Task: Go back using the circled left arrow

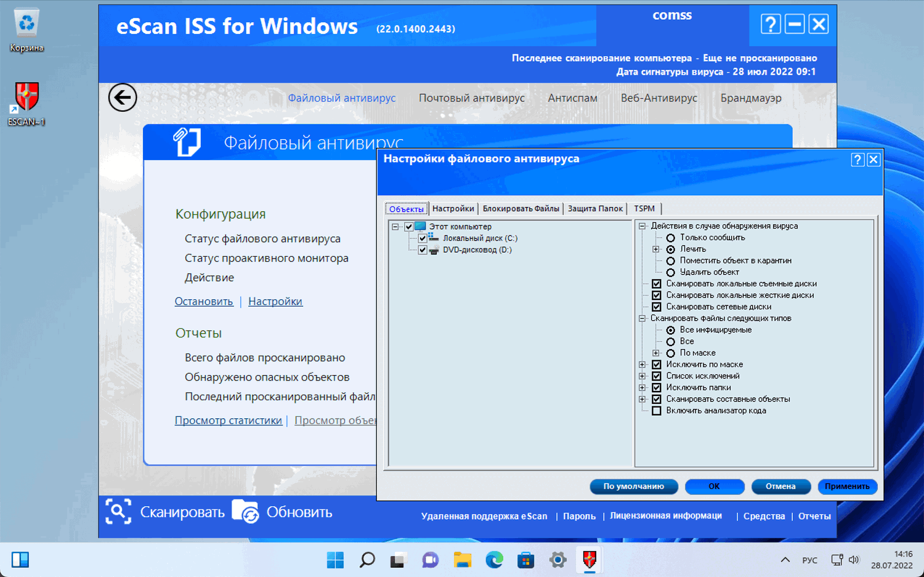Action: [x=123, y=97]
